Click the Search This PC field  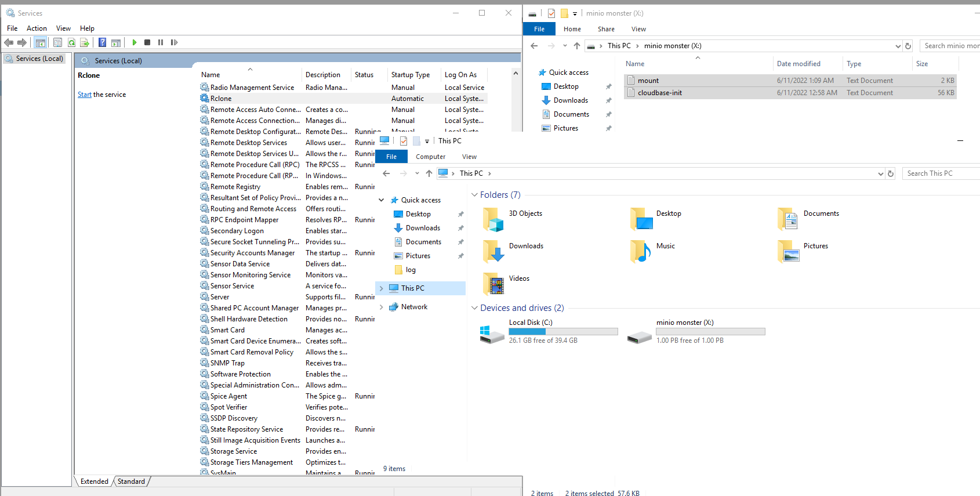(x=939, y=173)
